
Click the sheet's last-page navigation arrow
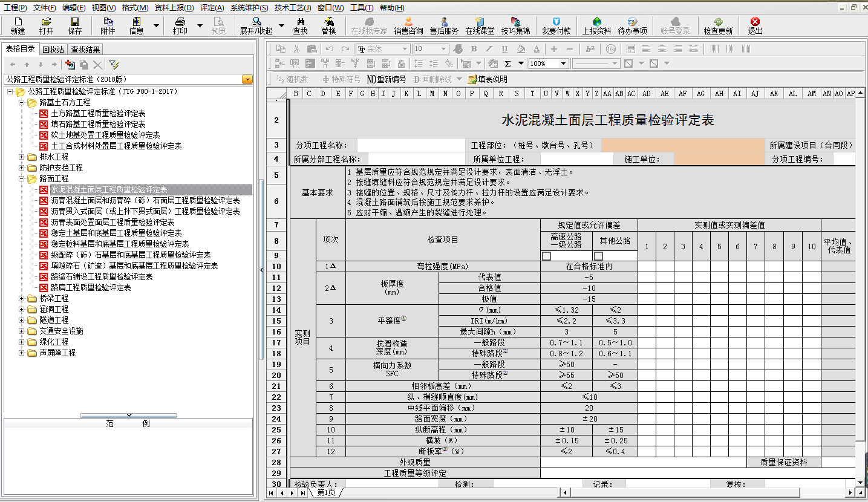(302, 494)
